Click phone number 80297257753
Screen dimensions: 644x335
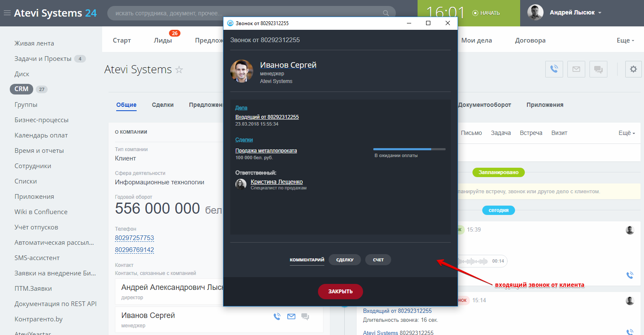(x=135, y=238)
